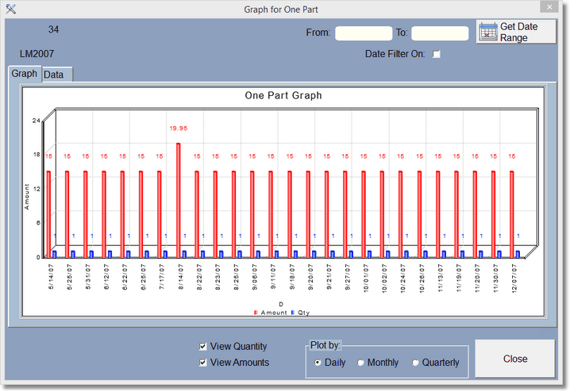Toggle the Date Filter On checkbox
570x392 pixels.
pyautogui.click(x=436, y=55)
